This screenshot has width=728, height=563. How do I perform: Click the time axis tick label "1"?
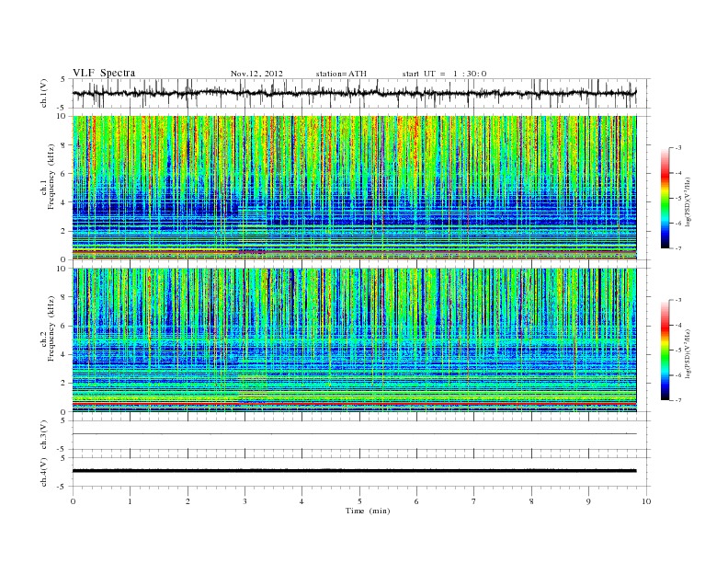click(x=130, y=501)
